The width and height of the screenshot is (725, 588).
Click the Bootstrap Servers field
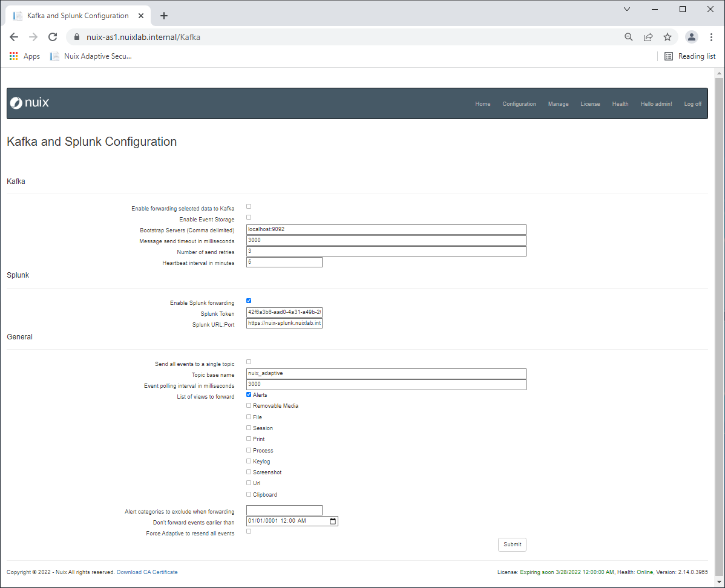[x=386, y=229]
